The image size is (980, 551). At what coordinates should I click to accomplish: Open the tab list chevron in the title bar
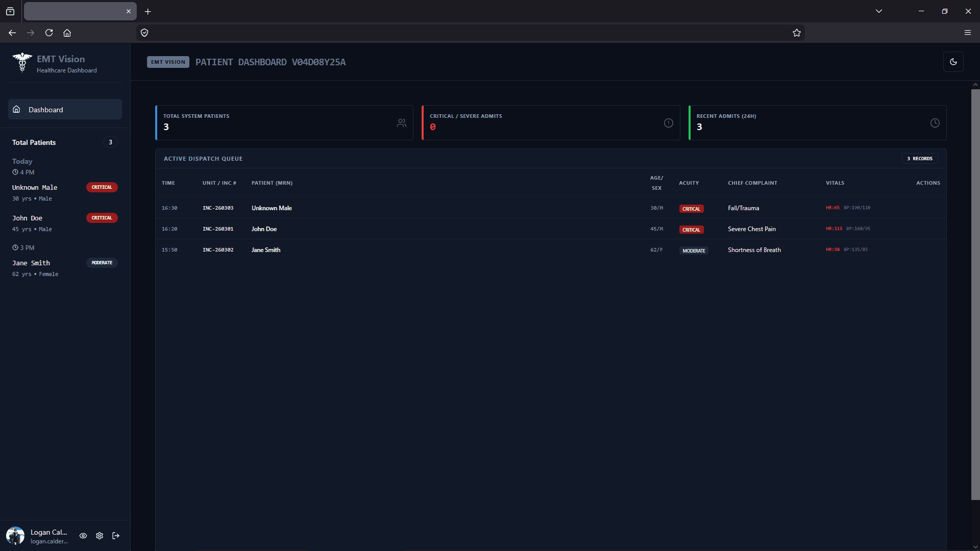[879, 11]
